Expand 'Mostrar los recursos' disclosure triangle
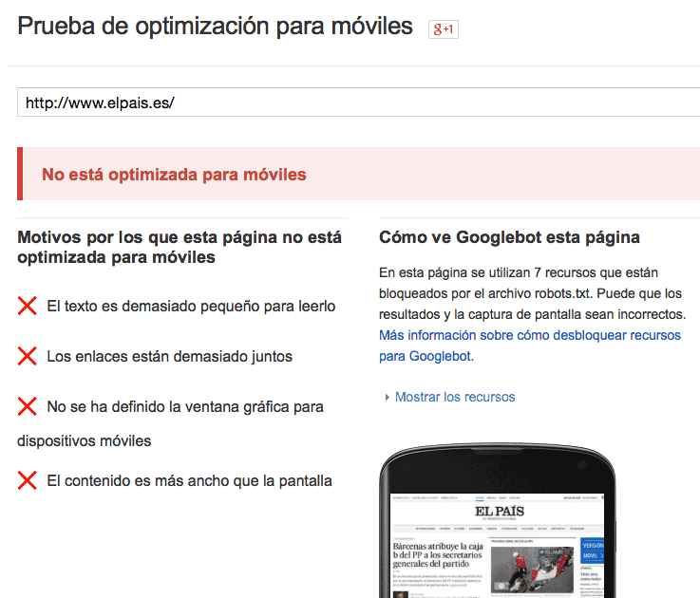 (388, 397)
